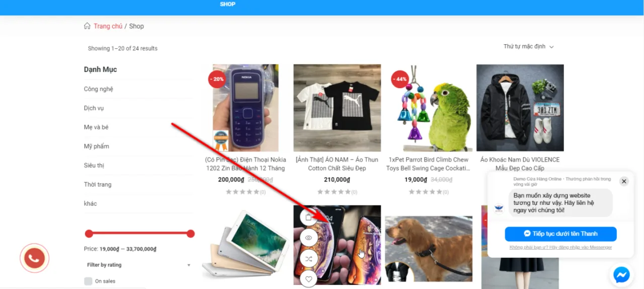Click the Trang chủ breadcrumb link
Screen dimensions: 644x289
pyautogui.click(x=108, y=26)
